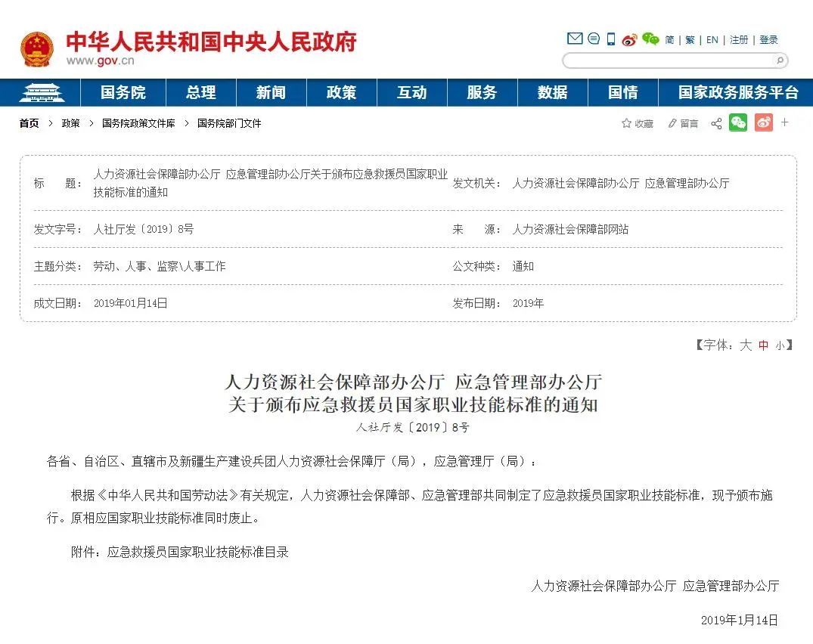This screenshot has height=644, width=813.
Task: Switch site language to EN
Action: coord(712,39)
